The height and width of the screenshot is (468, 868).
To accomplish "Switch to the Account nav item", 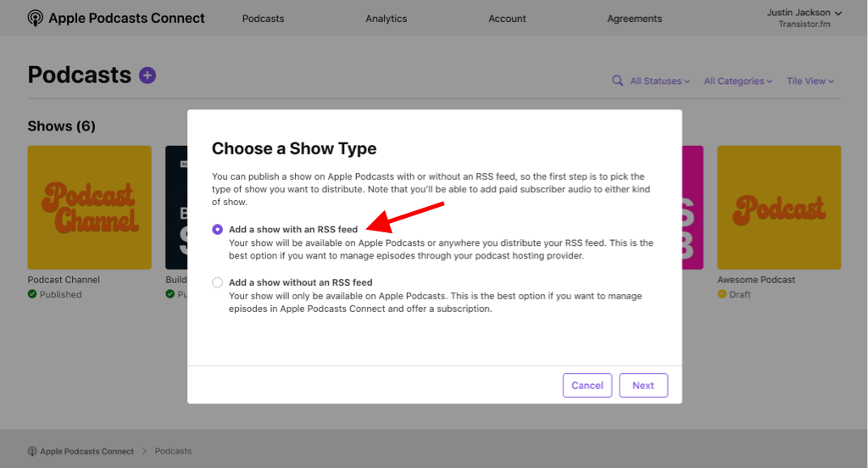I will [507, 19].
